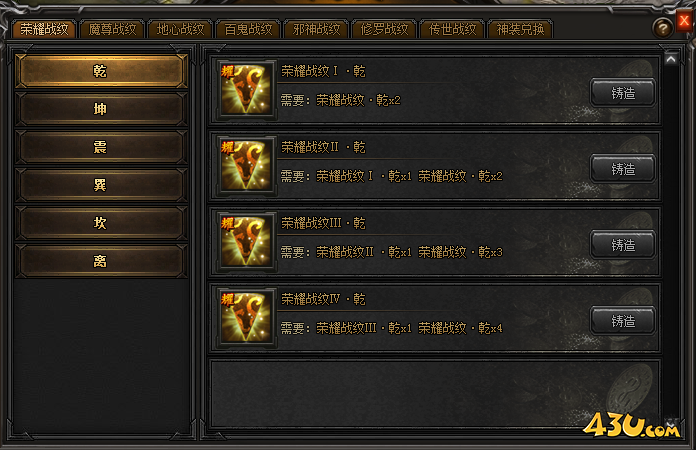Image resolution: width=696 pixels, height=450 pixels.
Task: Click the vertical scrollbar track
Action: click(x=671, y=242)
